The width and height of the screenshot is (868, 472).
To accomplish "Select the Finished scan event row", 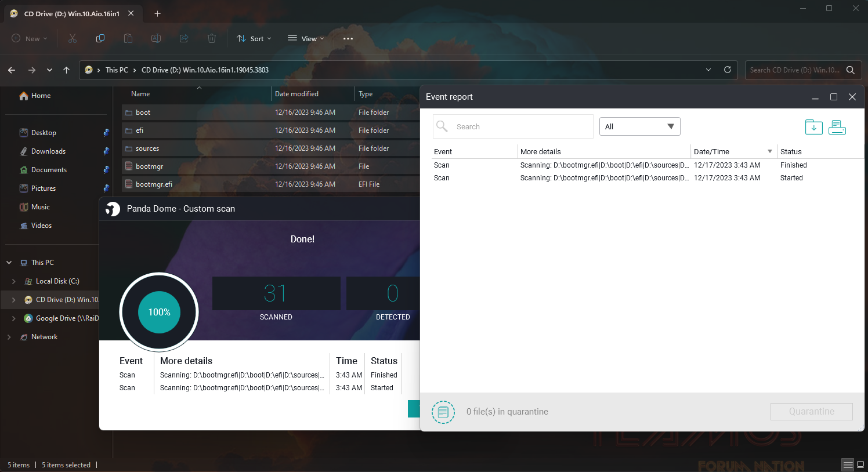I will [x=648, y=165].
